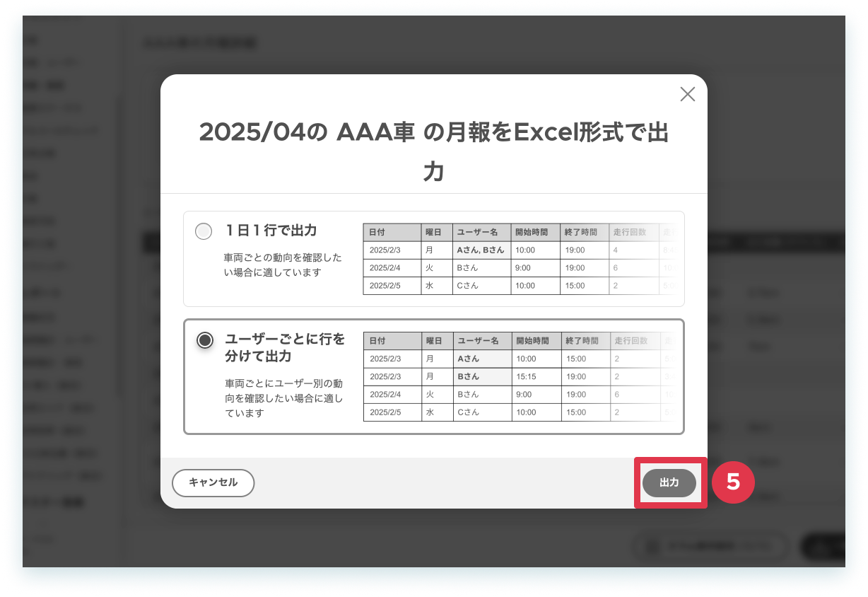Click the キャンセル button

(213, 482)
